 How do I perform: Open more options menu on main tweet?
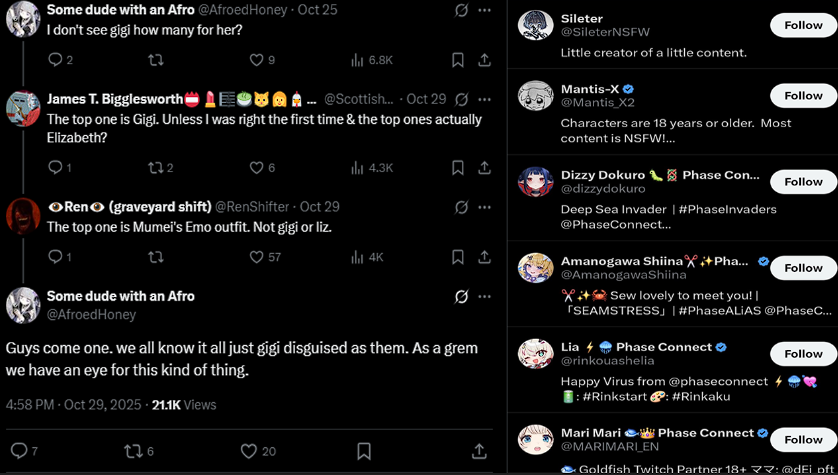(x=485, y=296)
